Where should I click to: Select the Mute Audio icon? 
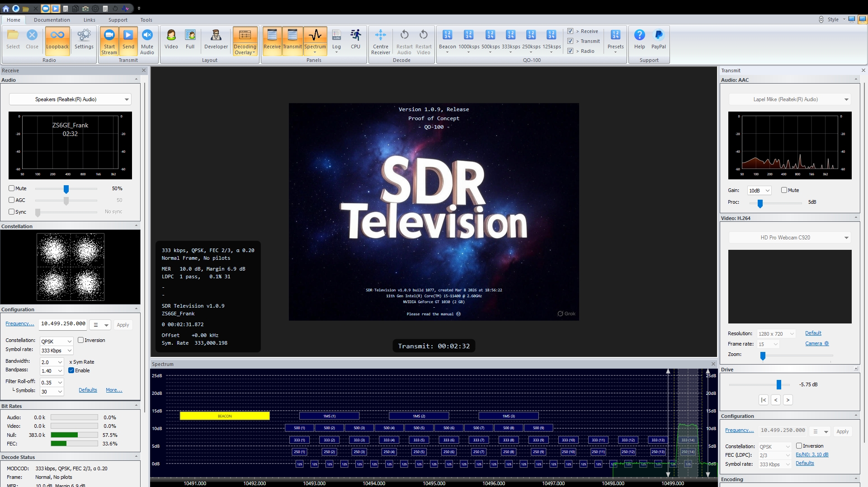tap(147, 41)
